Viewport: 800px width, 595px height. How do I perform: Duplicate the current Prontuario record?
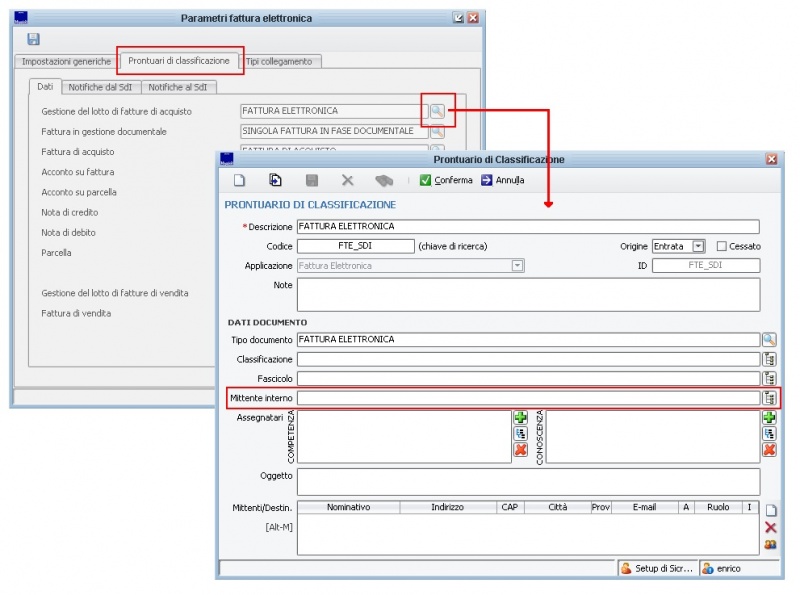point(275,180)
